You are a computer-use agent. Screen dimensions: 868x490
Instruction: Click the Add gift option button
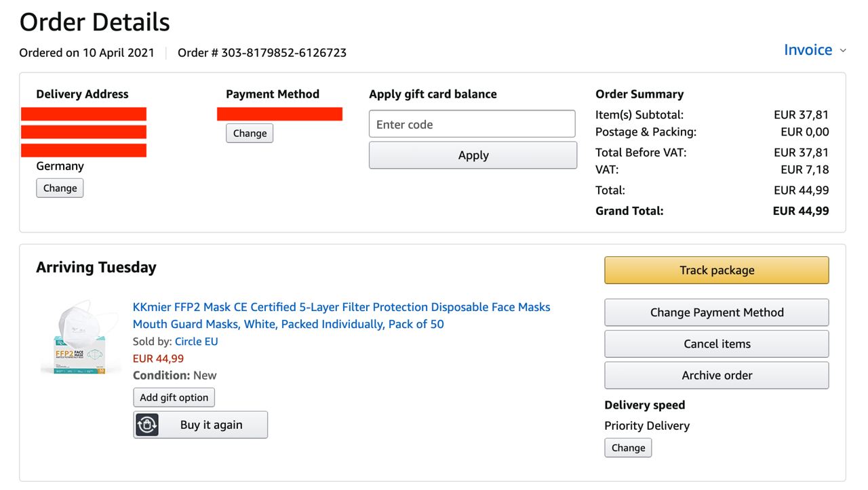coord(174,398)
